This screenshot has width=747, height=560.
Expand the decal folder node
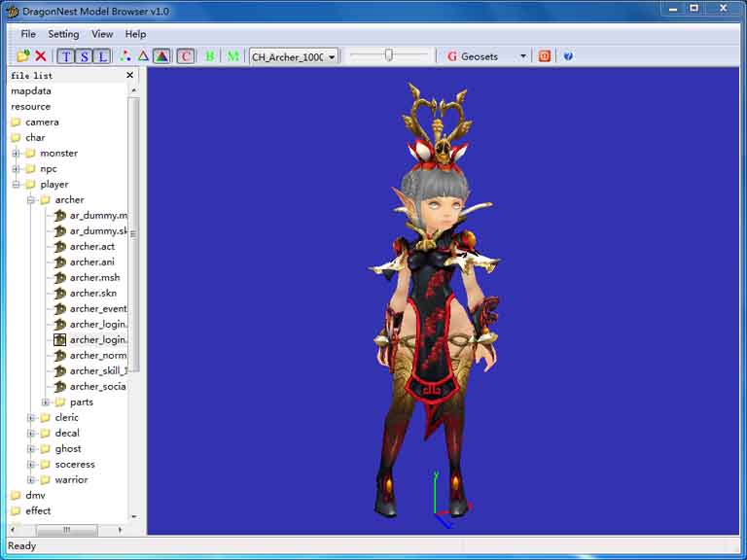(x=30, y=434)
